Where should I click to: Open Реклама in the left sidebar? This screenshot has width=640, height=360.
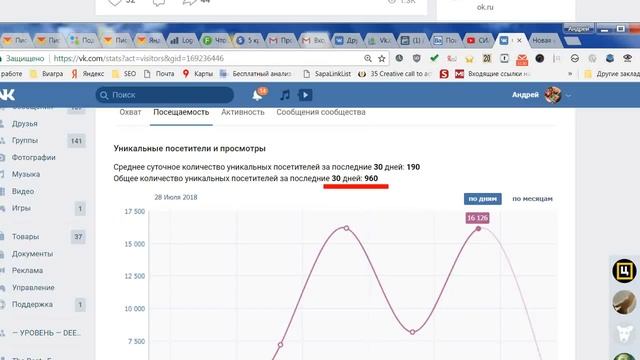point(27,271)
